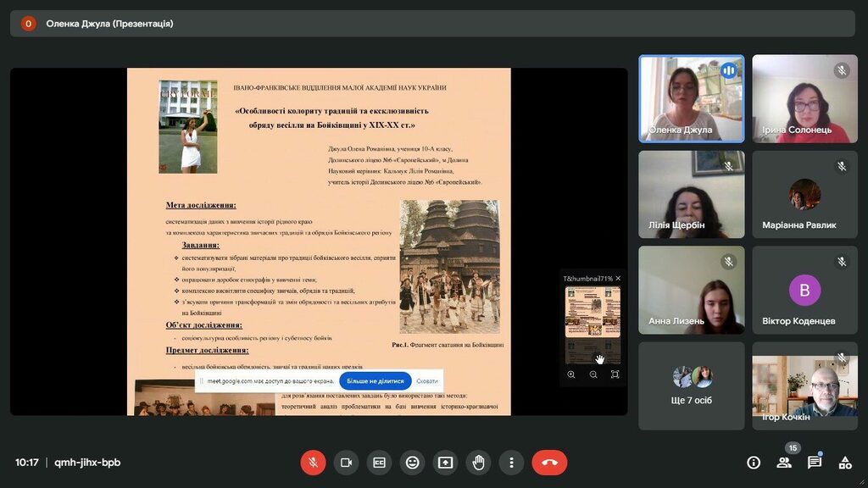The image size is (868, 488).
Task: Show the participants list
Action: coord(784,462)
